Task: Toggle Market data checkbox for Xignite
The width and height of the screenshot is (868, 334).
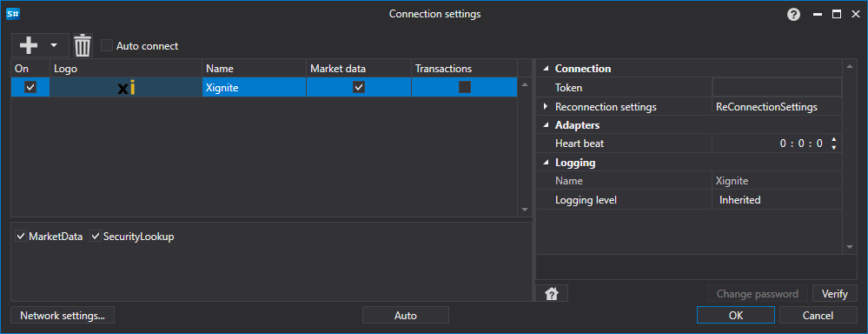Action: pyautogui.click(x=359, y=87)
